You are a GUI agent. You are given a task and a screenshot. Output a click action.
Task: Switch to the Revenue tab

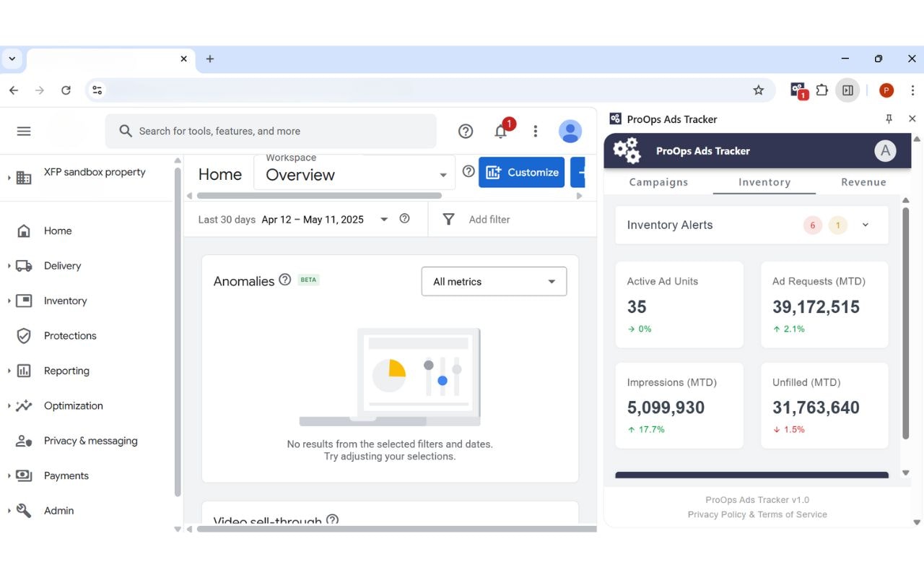[x=863, y=182]
